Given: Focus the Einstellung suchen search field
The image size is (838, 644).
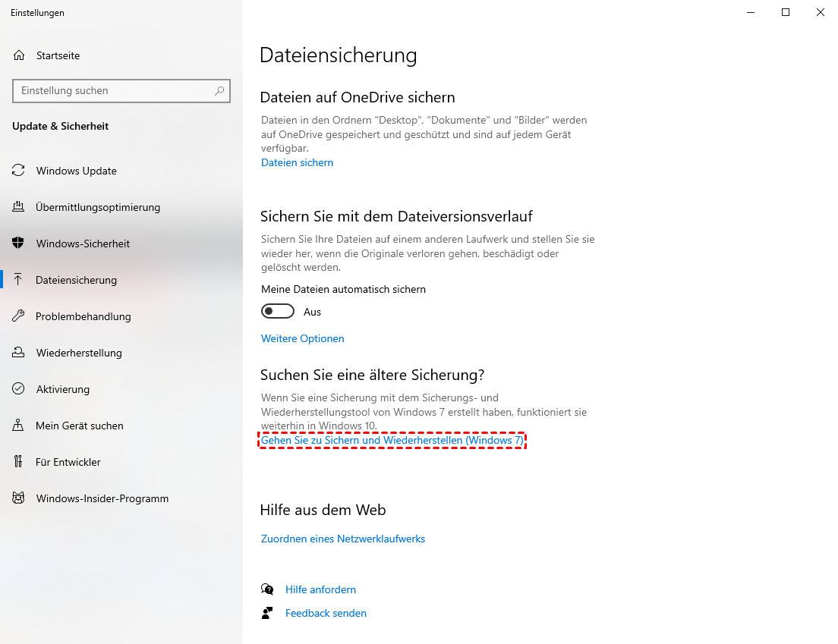Looking at the screenshot, I should (x=114, y=91).
